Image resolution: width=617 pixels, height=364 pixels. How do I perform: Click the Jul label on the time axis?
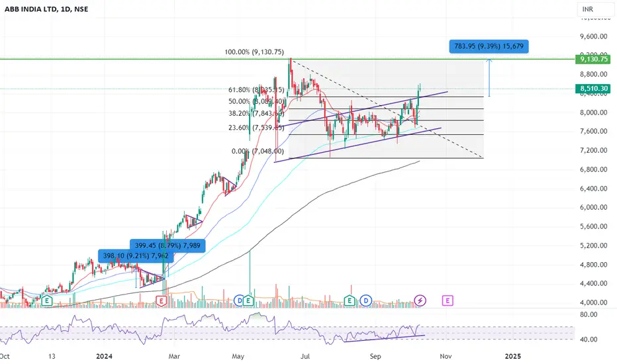click(x=305, y=357)
